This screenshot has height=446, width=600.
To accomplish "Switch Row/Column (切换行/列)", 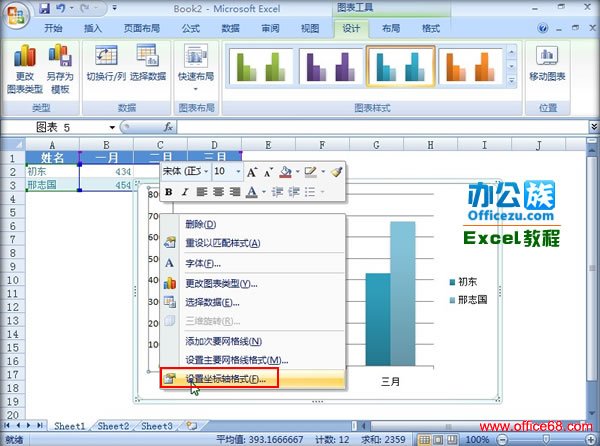I will 106,63.
